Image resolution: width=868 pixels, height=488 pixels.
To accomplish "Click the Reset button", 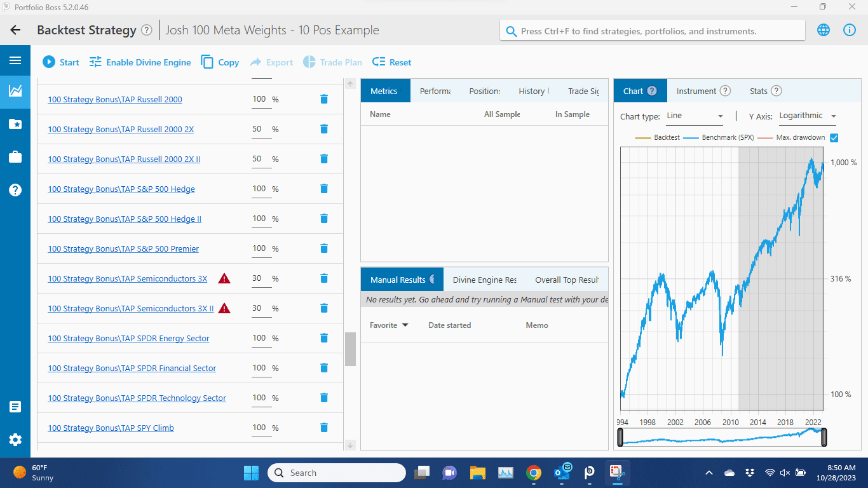I will tap(391, 62).
